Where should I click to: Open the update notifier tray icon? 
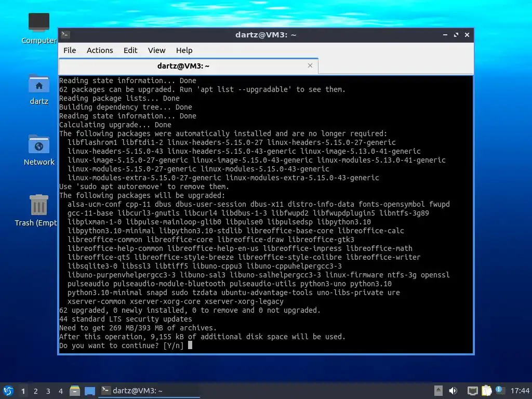[x=499, y=390]
